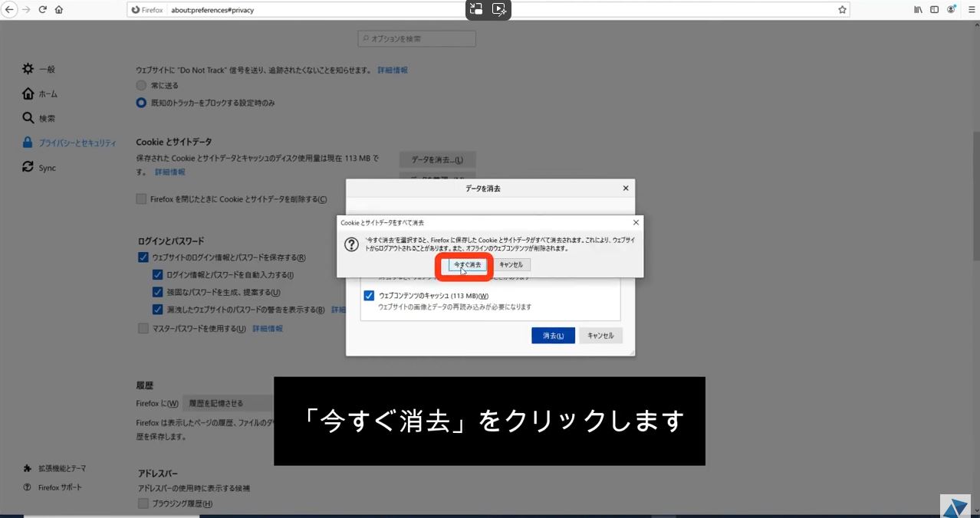Show sidebars icon in toolbar
980x518 pixels.
point(935,10)
